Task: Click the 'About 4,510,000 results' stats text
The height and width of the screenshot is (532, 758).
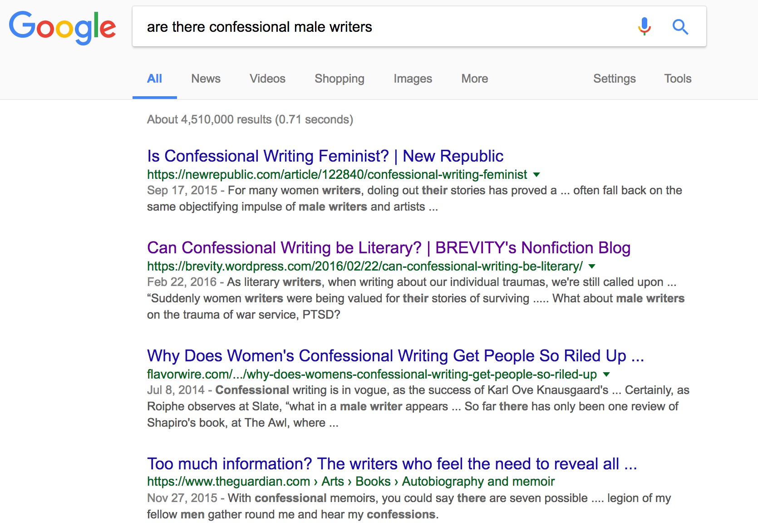Action: 250,119
